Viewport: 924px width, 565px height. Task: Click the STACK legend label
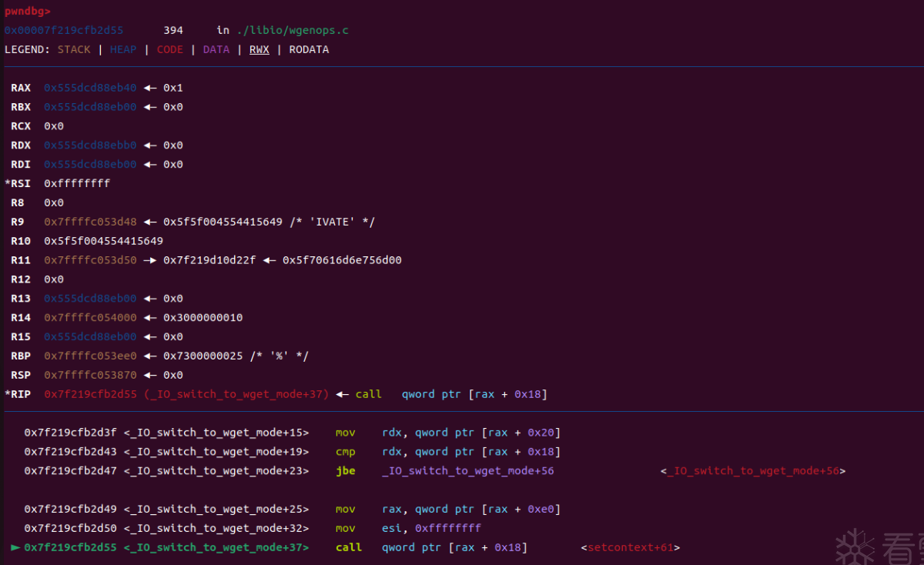(74, 49)
